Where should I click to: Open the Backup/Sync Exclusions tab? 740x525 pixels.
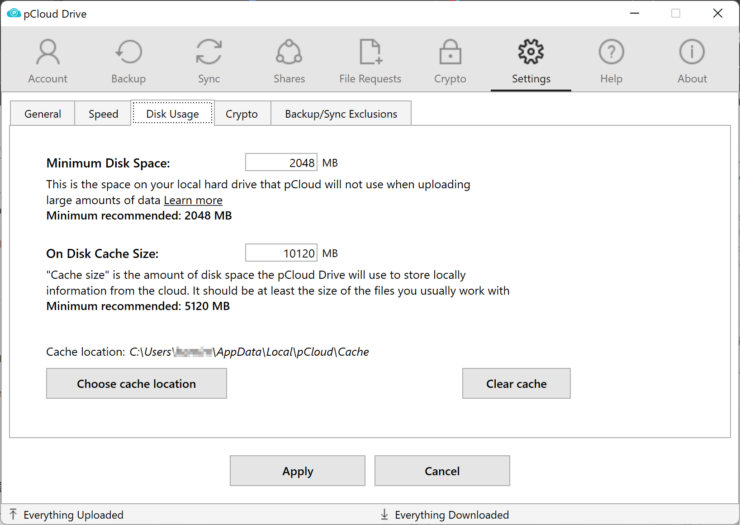click(341, 114)
